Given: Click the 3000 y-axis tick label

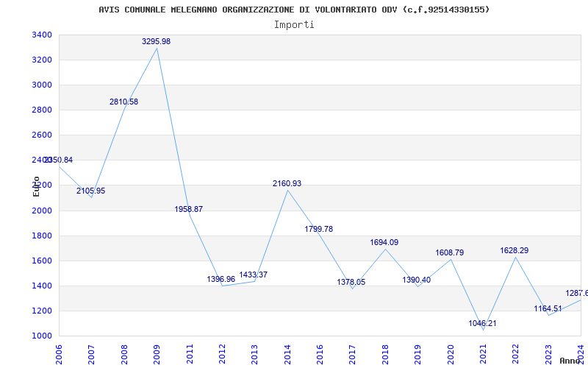Looking at the screenshot, I should 42,85.
